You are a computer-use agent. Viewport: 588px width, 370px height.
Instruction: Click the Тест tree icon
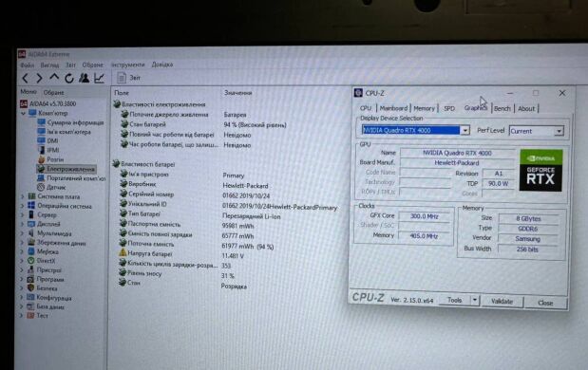[31, 315]
